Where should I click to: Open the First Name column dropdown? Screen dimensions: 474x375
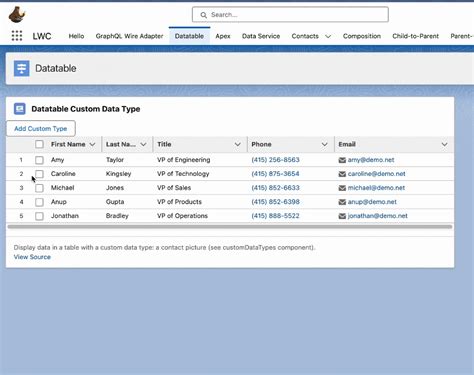(92, 144)
